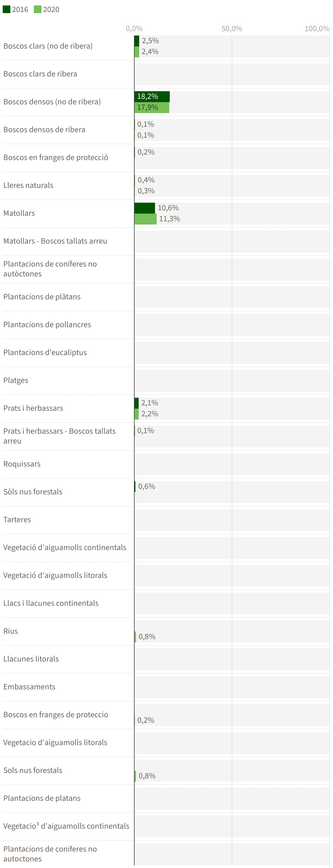Click the light green 2020 legend swatch

click(37, 9)
